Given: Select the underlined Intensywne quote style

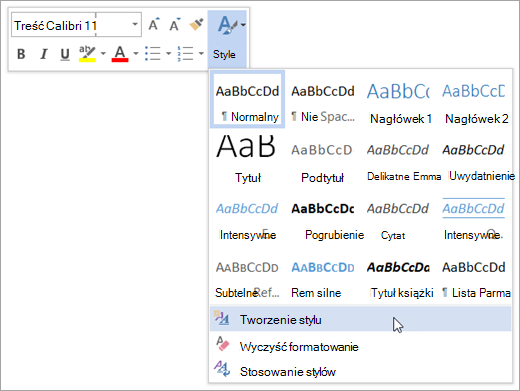Looking at the screenshot, I should click(475, 217).
